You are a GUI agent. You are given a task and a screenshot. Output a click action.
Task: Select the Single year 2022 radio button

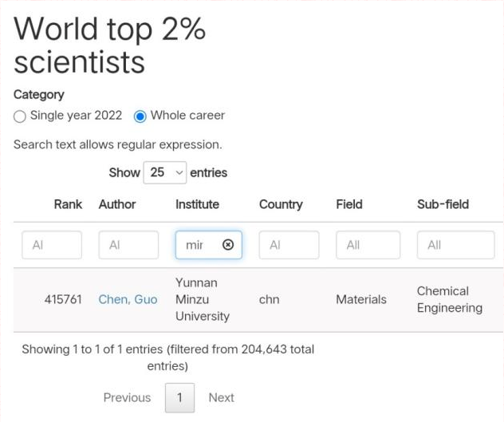20,116
